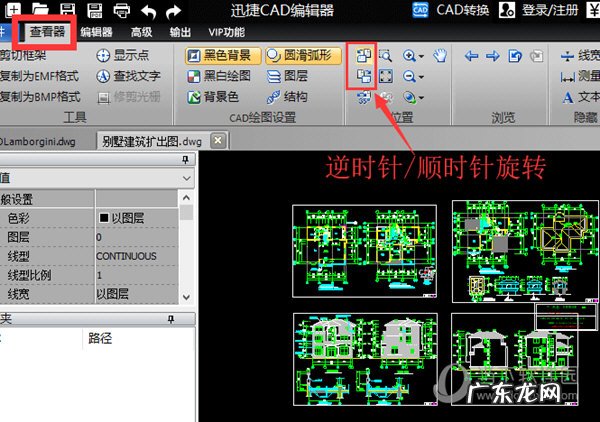The width and height of the screenshot is (600, 422).
Task: Rotate drawing clockwise icon
Action: [x=364, y=76]
